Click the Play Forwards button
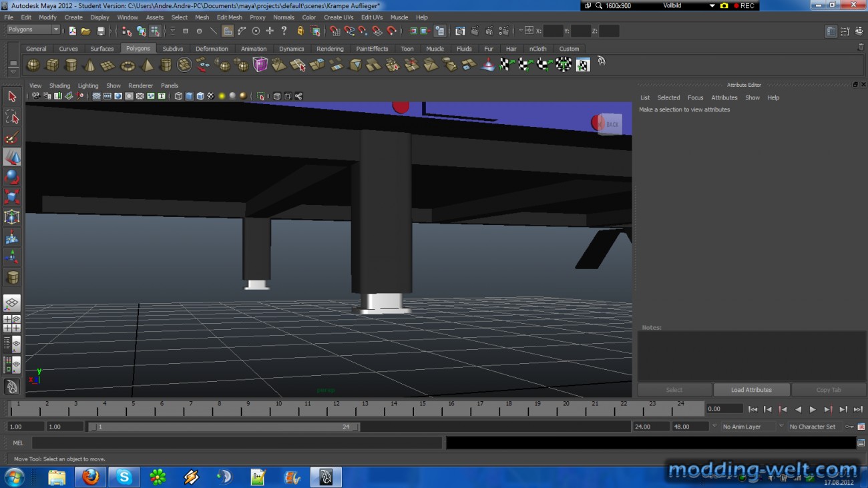 (x=813, y=409)
